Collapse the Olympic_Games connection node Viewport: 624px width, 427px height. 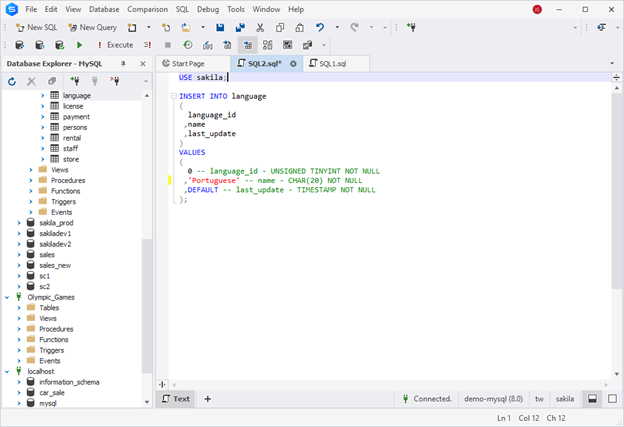8,297
